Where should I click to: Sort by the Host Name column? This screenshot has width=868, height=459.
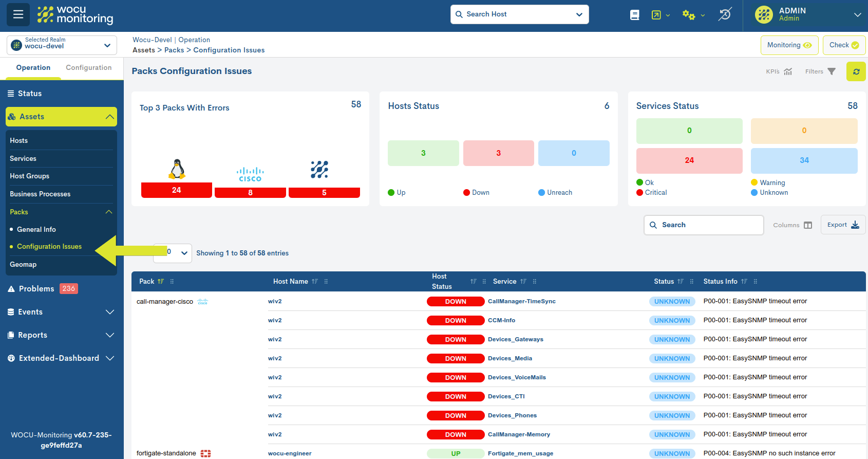[315, 282]
